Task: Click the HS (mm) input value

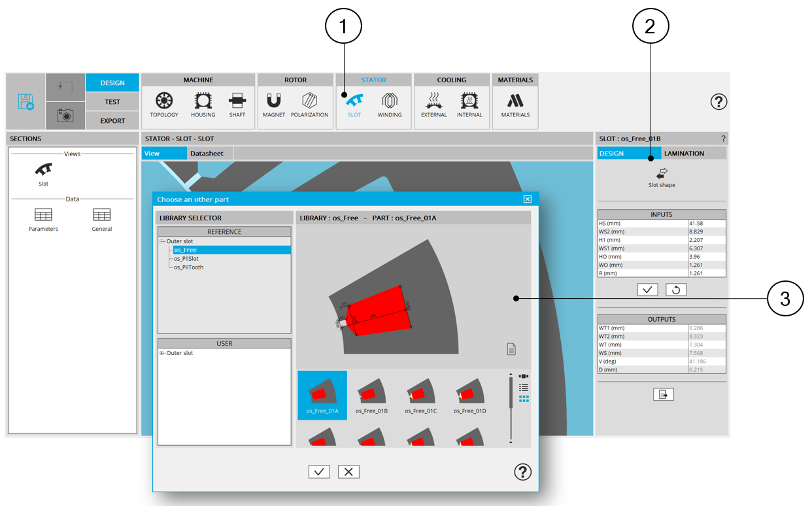Action: [x=706, y=224]
